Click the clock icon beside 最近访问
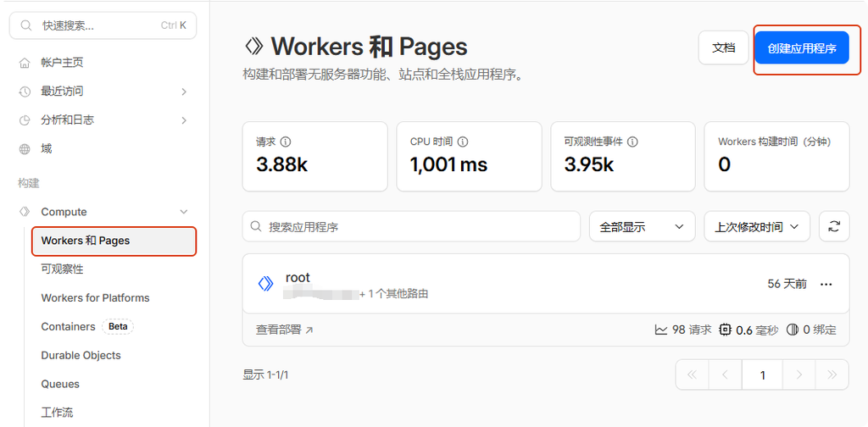The image size is (868, 427). click(25, 91)
